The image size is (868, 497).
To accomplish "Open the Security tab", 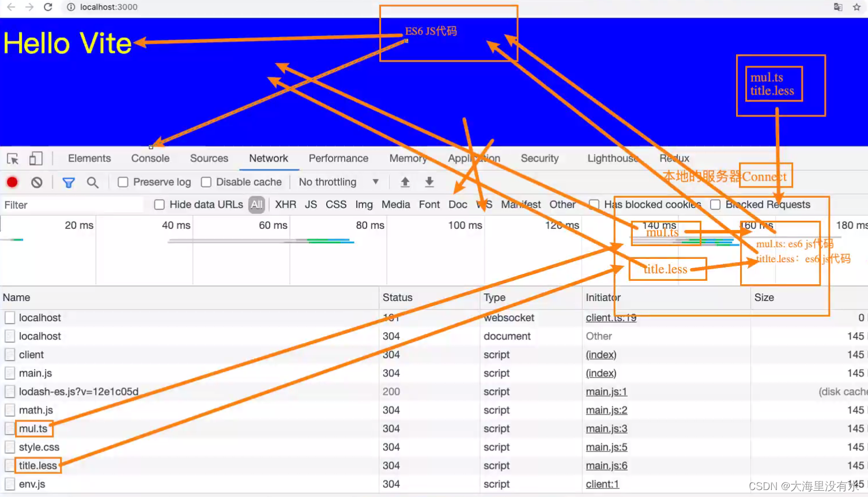I will (x=540, y=159).
